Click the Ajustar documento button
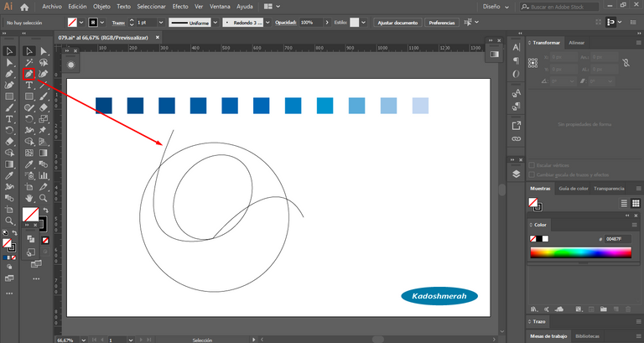This screenshot has width=644, height=343. (x=397, y=23)
